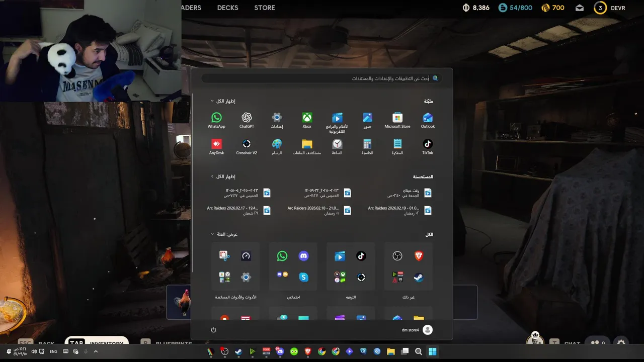Open Skype in the اجتماعي category
This screenshot has height=362, width=644.
click(x=303, y=277)
